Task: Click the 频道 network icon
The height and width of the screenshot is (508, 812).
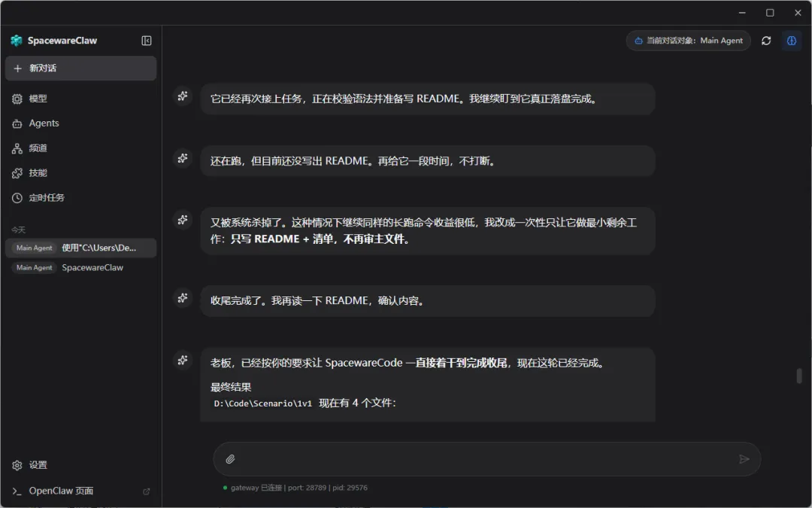Action: coord(17,149)
